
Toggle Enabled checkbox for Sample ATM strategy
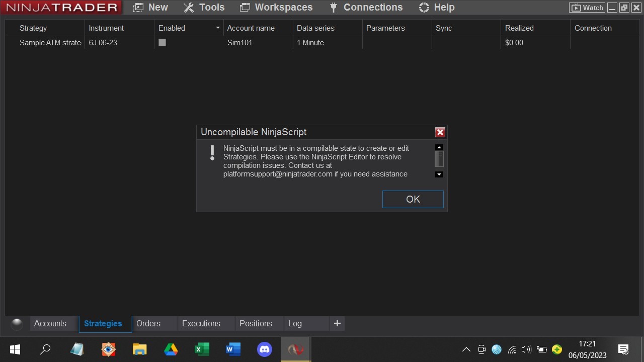pos(162,43)
